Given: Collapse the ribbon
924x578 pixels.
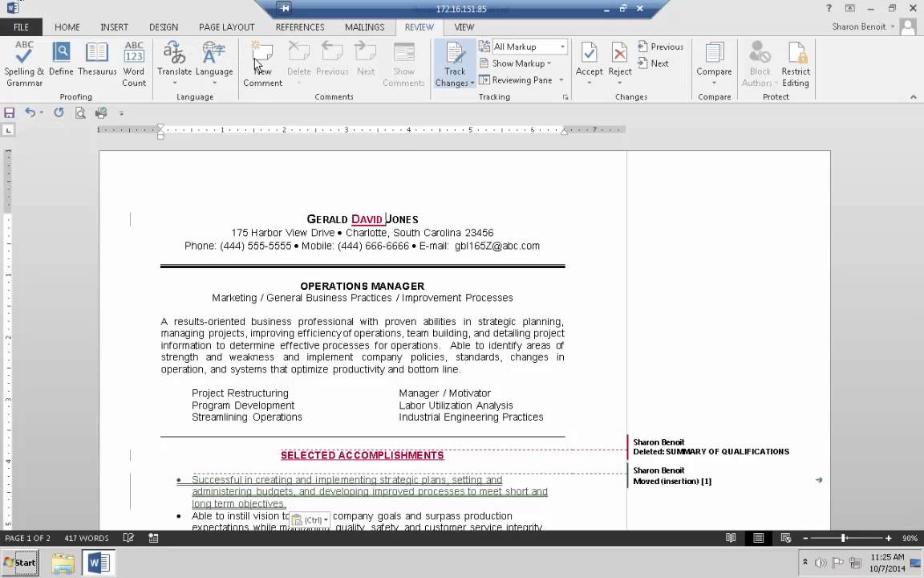Looking at the screenshot, I should coord(913,96).
